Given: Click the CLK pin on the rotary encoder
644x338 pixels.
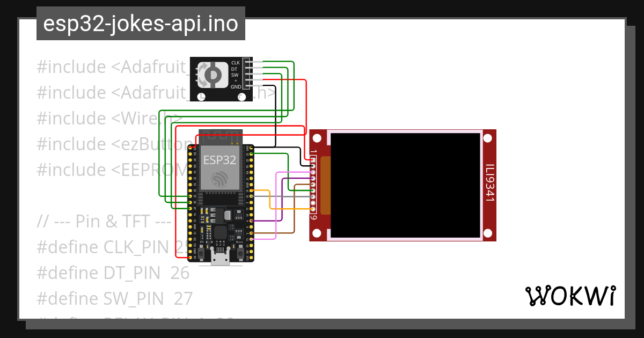Looking at the screenshot, I should click(247, 61).
